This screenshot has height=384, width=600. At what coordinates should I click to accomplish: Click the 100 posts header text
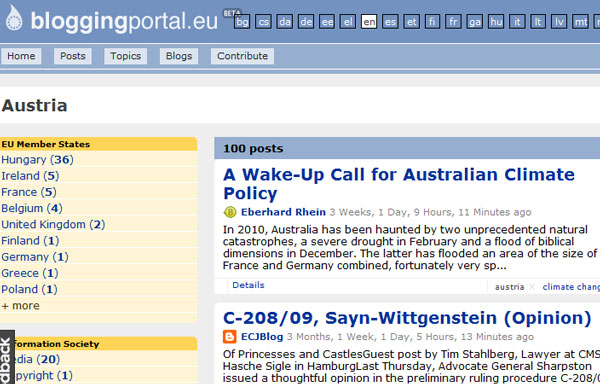253,148
